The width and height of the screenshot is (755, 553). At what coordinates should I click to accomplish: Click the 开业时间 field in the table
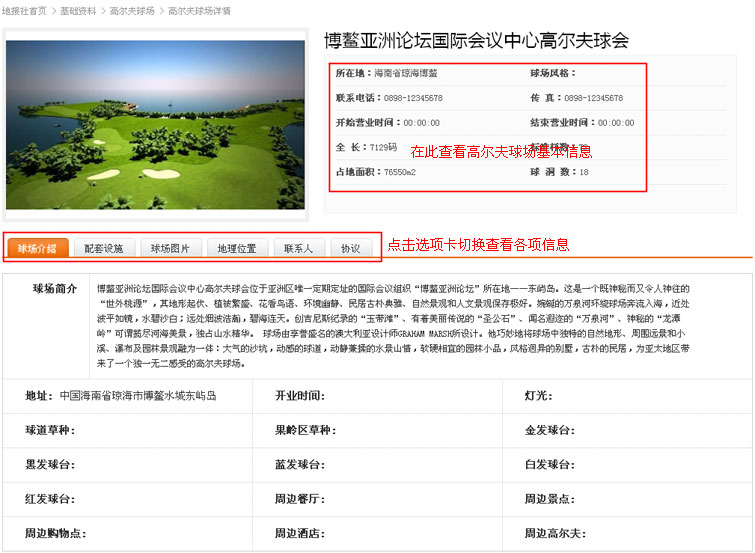point(299,396)
